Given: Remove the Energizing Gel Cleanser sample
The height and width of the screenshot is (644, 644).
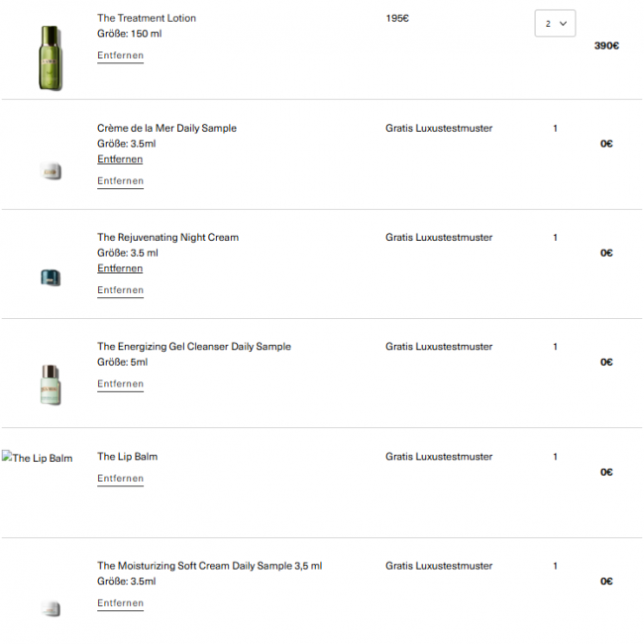Looking at the screenshot, I should click(120, 384).
